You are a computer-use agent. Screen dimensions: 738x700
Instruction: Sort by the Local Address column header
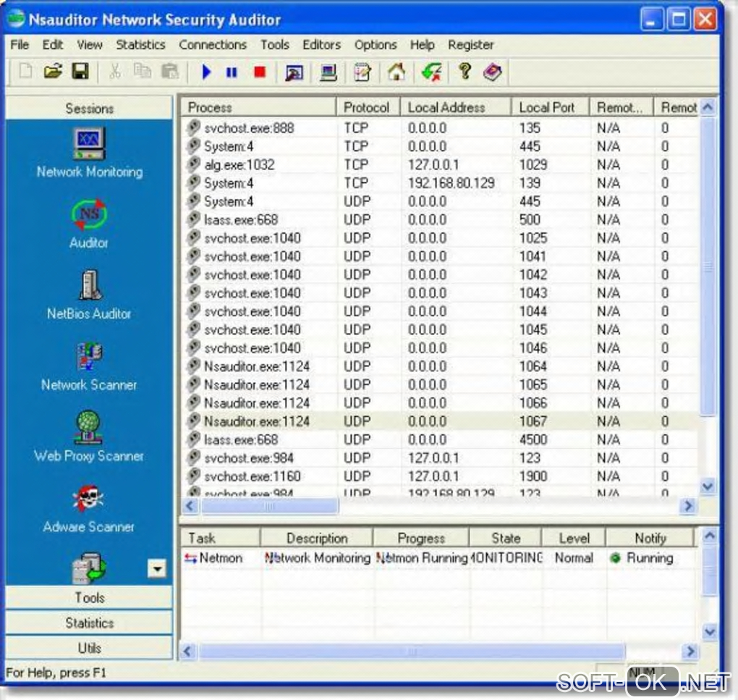click(456, 107)
